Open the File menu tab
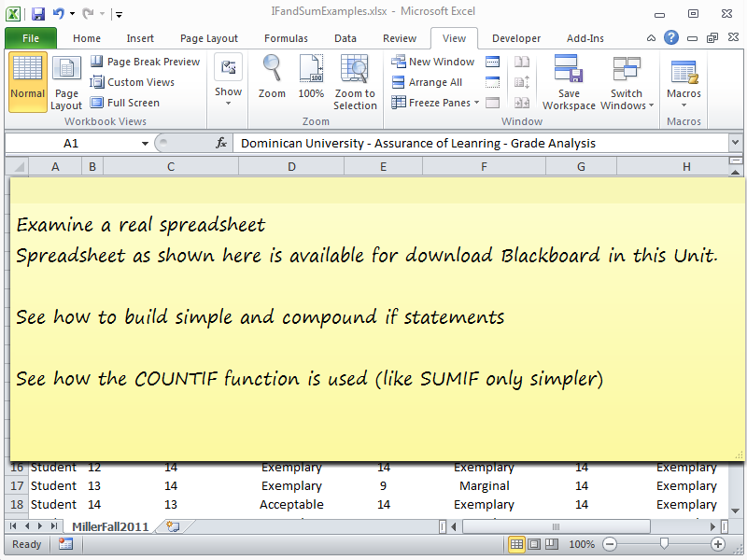 [x=31, y=38]
